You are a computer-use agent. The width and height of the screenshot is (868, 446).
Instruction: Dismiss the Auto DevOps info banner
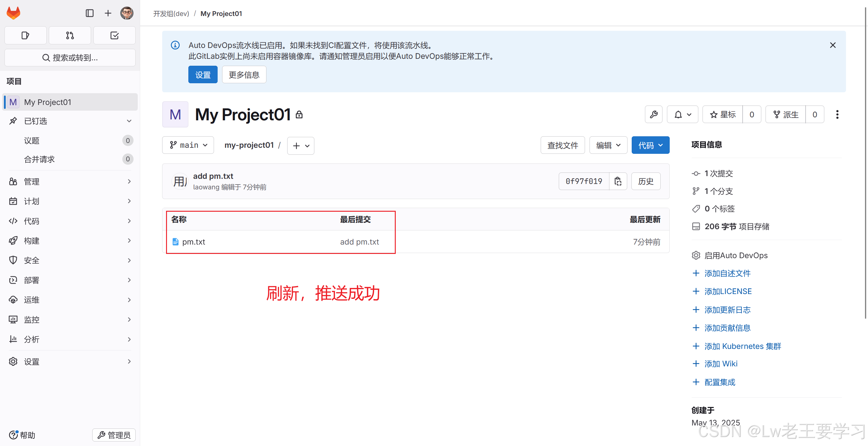[x=833, y=45]
